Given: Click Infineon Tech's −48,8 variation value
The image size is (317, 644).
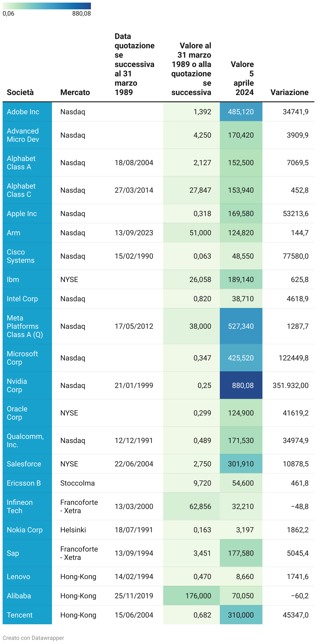Looking at the screenshot, I should (x=300, y=506).
